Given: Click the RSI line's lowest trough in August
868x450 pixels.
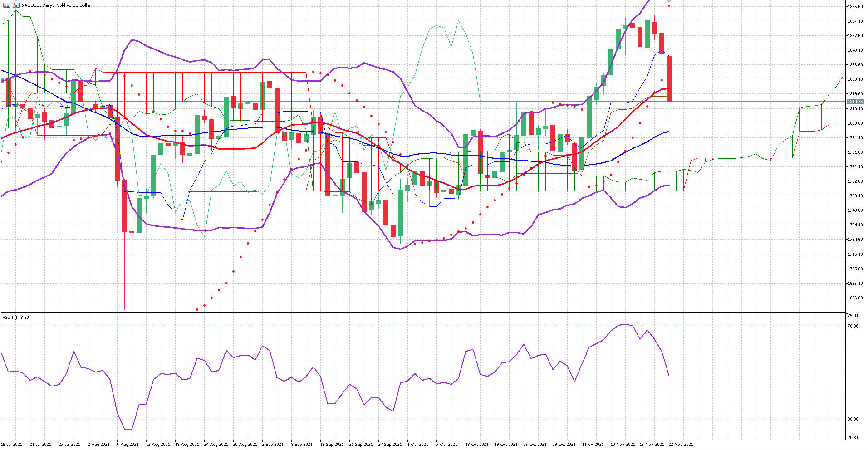Looking at the screenshot, I should click(128, 429).
